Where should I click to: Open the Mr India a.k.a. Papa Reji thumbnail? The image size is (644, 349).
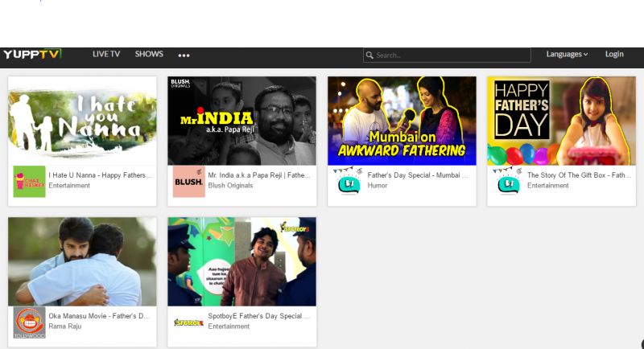(x=242, y=121)
